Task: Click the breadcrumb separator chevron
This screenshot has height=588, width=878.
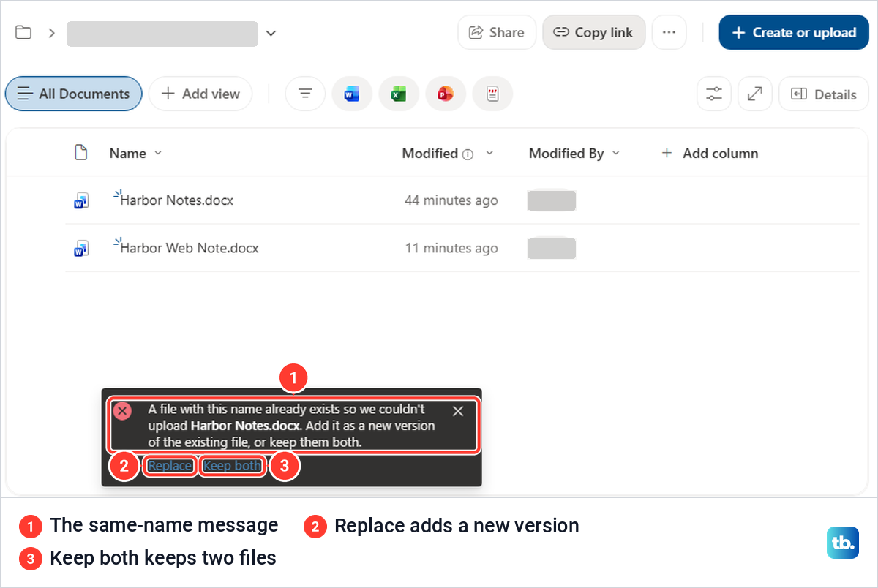Action: point(52,33)
